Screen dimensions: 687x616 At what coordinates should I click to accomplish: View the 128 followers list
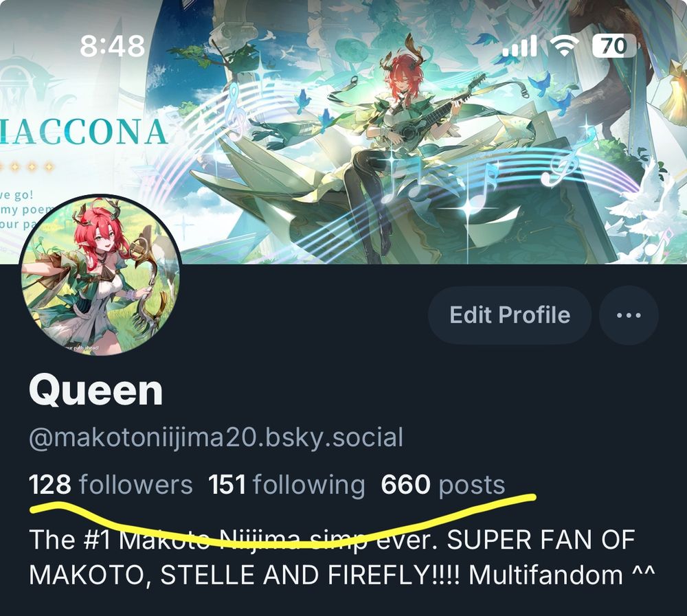tap(111, 485)
